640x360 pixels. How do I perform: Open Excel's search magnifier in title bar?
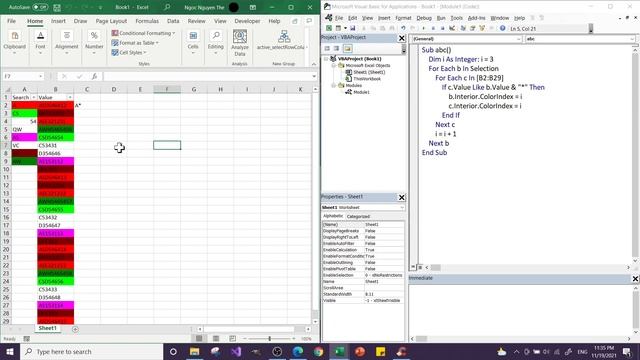(167, 7)
